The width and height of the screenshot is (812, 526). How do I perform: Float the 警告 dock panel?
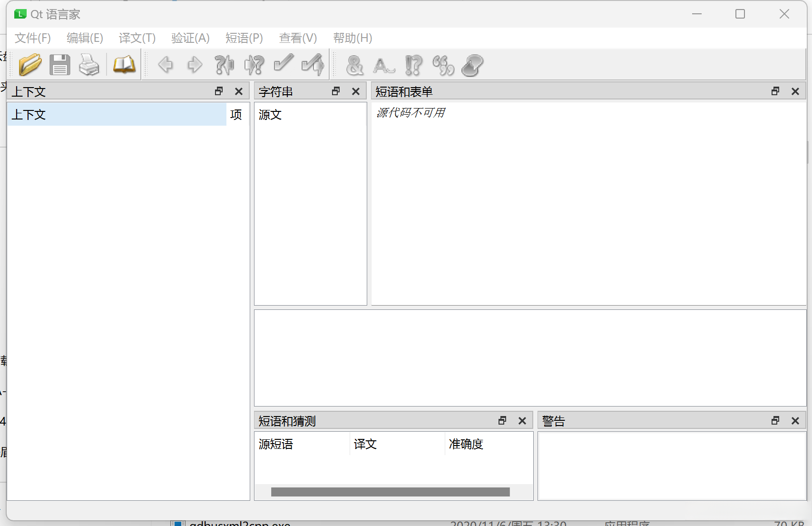click(x=775, y=420)
